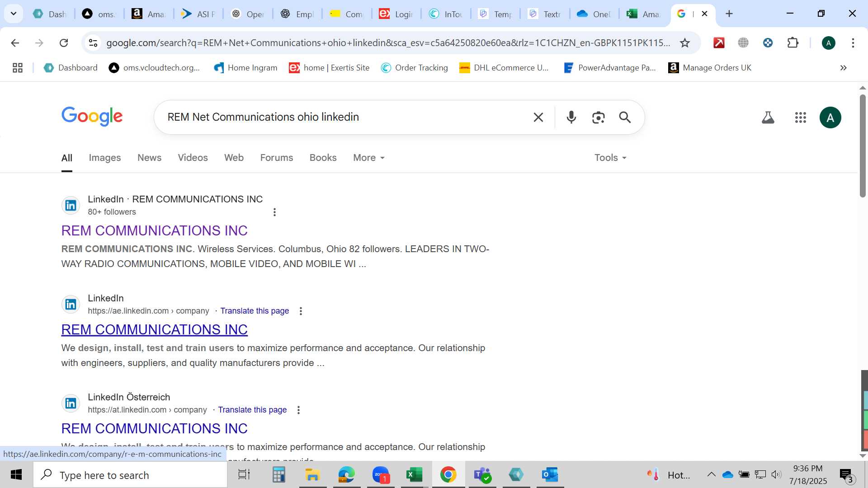Viewport: 868px width, 488px height.
Task: Submit search with the magnifier icon
Action: point(625,117)
